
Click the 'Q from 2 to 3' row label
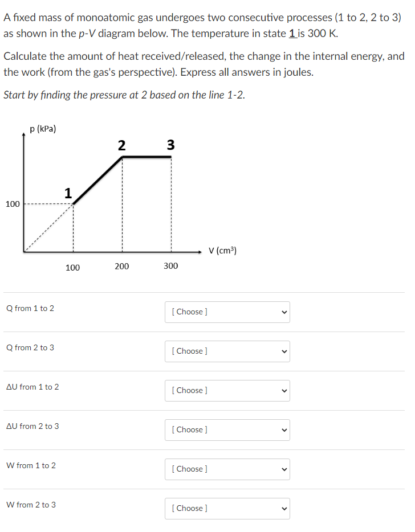[x=30, y=348]
